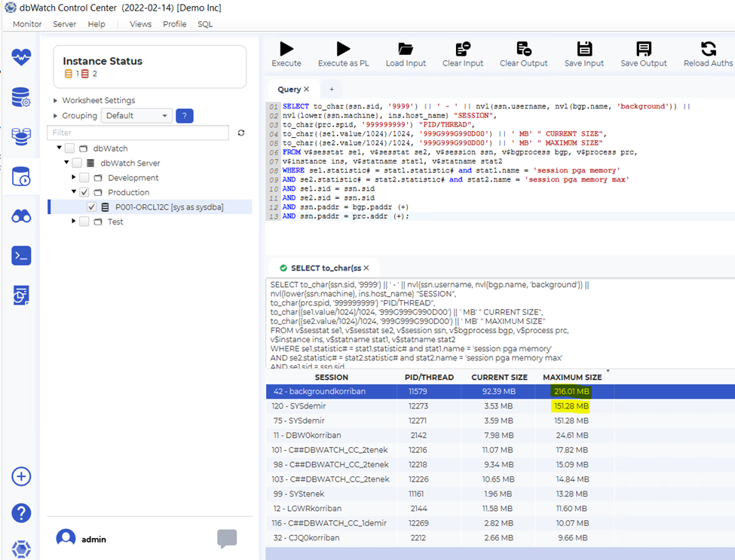Check the Development group checkbox

84,178
